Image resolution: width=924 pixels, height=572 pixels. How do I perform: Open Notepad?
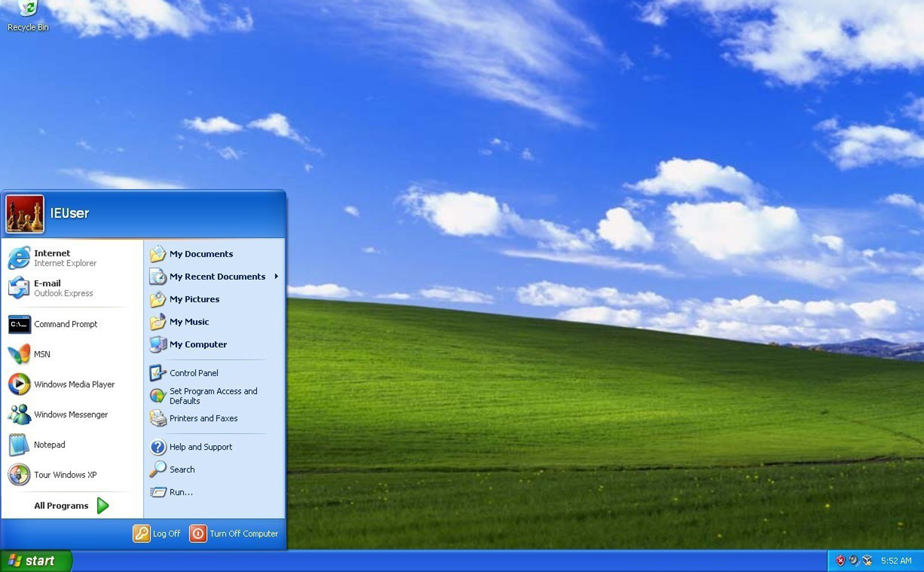(x=50, y=445)
